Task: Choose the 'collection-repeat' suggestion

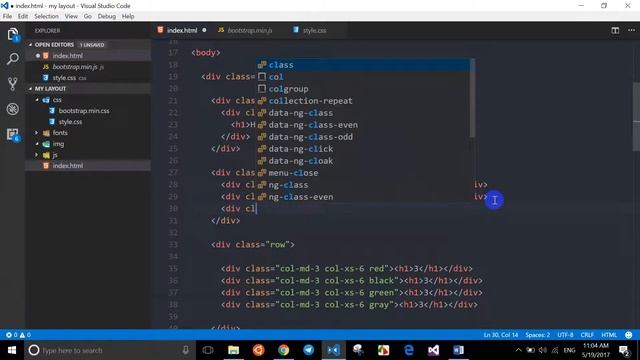Action: coord(363,101)
